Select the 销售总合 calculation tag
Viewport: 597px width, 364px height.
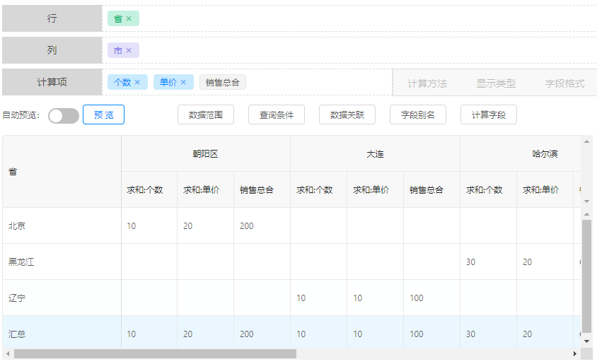[x=222, y=83]
